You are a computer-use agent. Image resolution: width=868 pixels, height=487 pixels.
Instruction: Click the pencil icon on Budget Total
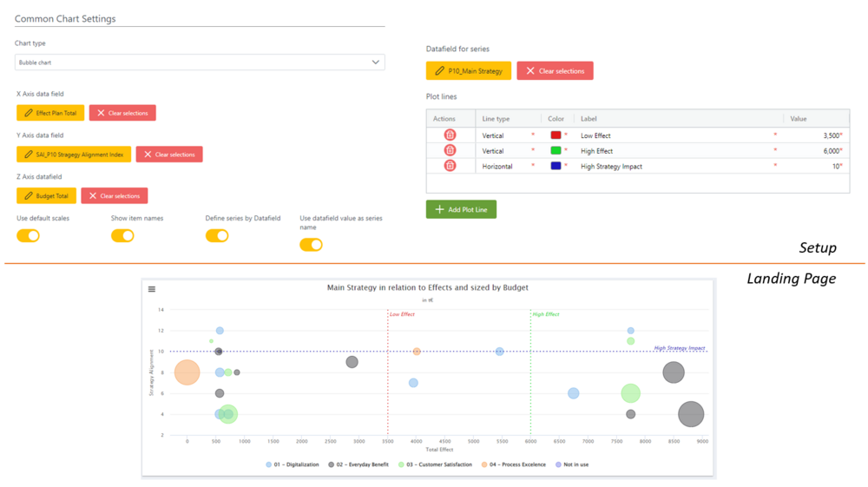[x=29, y=196]
